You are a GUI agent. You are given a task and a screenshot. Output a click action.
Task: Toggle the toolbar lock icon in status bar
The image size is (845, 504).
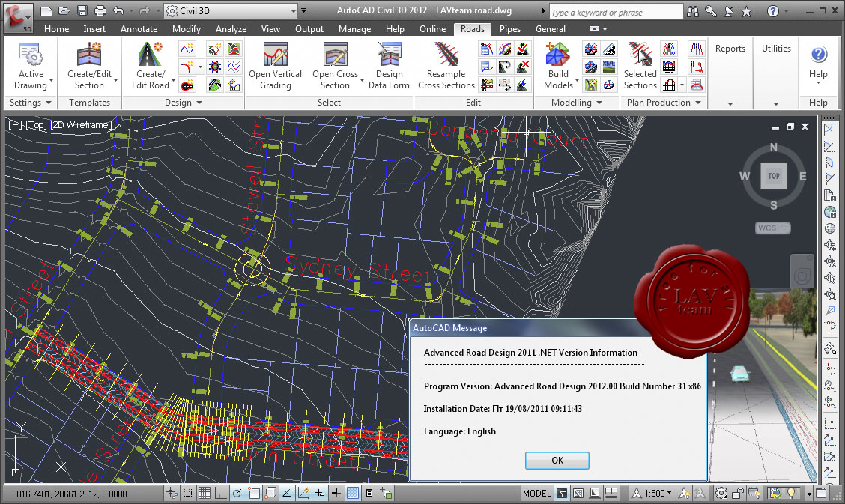tap(738, 493)
